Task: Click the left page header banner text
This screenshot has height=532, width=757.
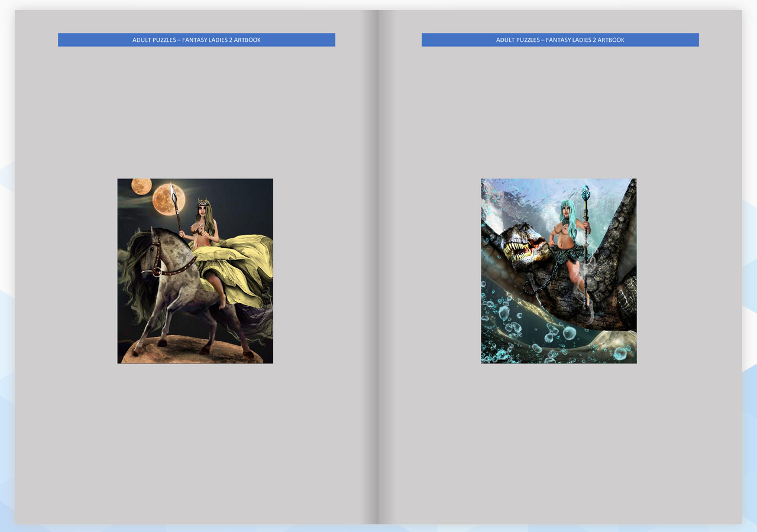Action: coord(196,40)
